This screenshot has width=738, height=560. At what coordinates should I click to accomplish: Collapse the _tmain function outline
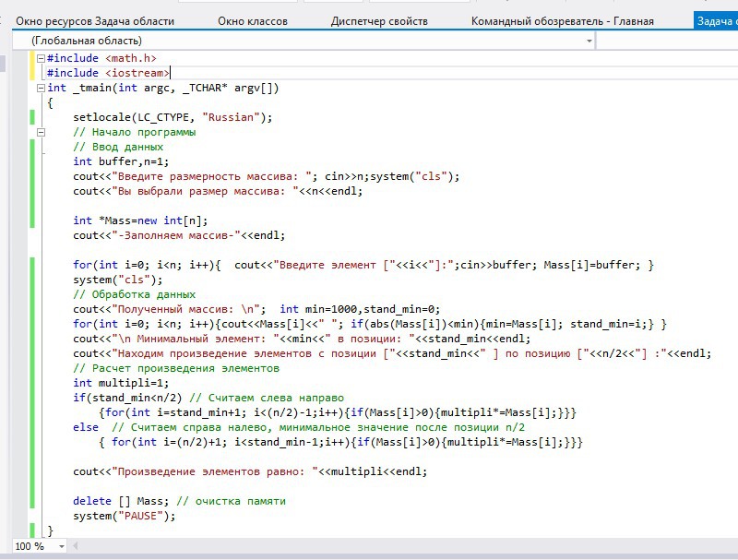(x=41, y=88)
